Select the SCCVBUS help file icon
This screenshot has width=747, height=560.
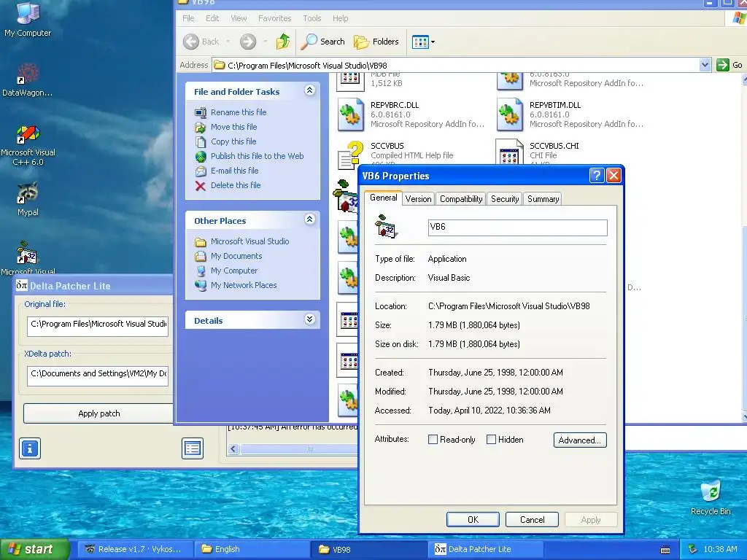click(350, 155)
